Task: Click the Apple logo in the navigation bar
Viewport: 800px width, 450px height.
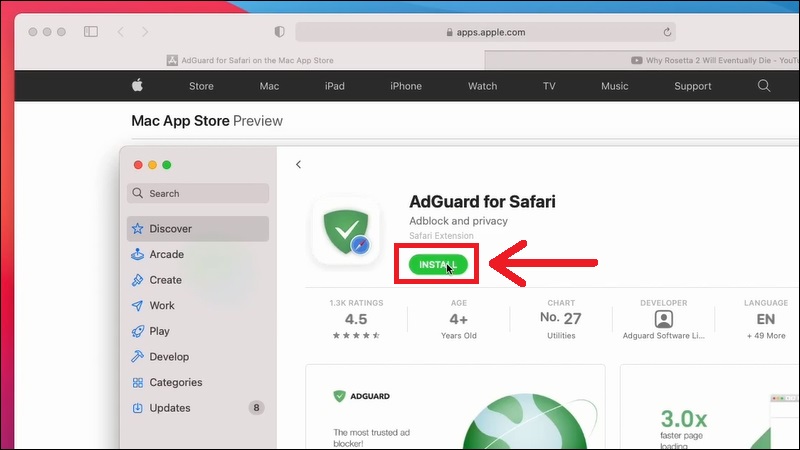Action: click(137, 85)
